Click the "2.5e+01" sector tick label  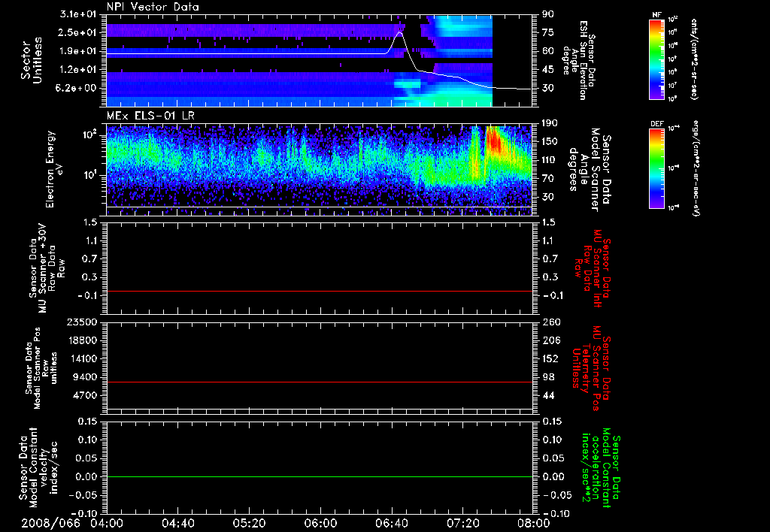coord(77,32)
